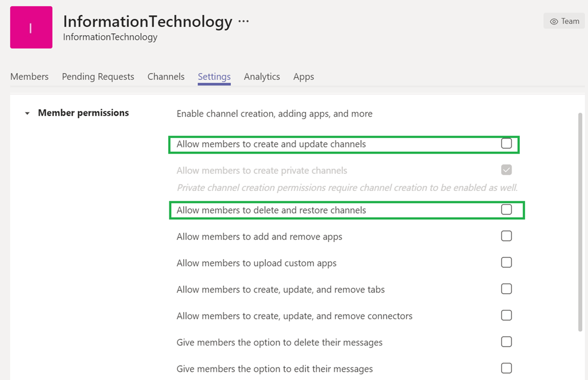This screenshot has height=380, width=588.
Task: Click the 'Private channel creation permissions require' note
Action: pos(347,188)
